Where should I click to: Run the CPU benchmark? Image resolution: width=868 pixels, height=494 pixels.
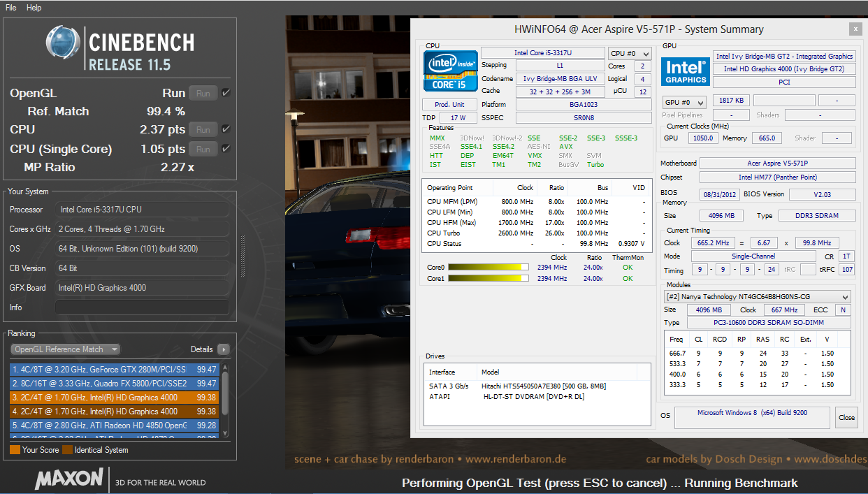pos(203,129)
